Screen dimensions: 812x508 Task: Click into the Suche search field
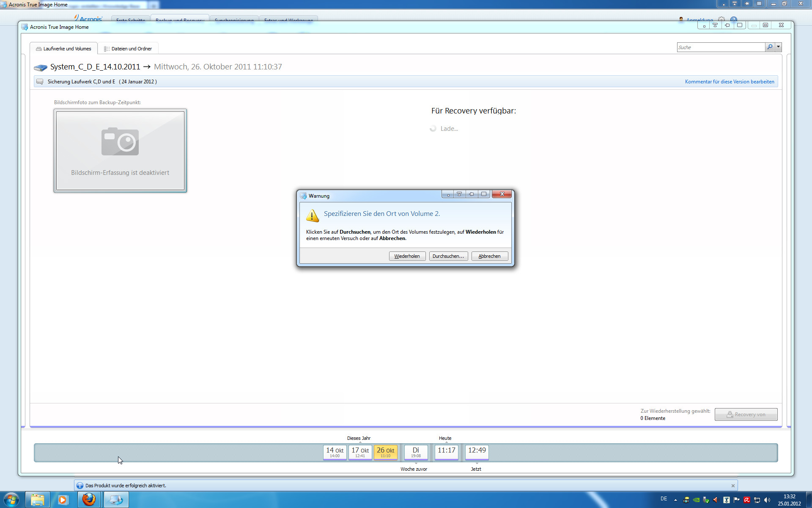(x=720, y=47)
